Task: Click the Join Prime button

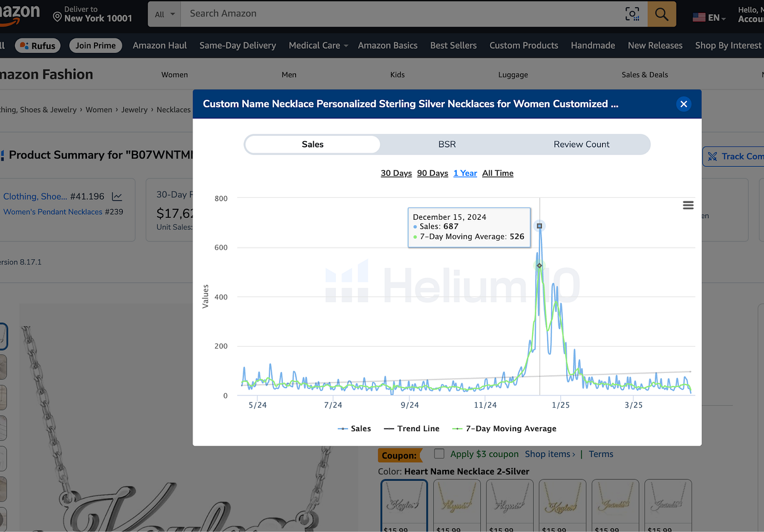Action: point(95,46)
